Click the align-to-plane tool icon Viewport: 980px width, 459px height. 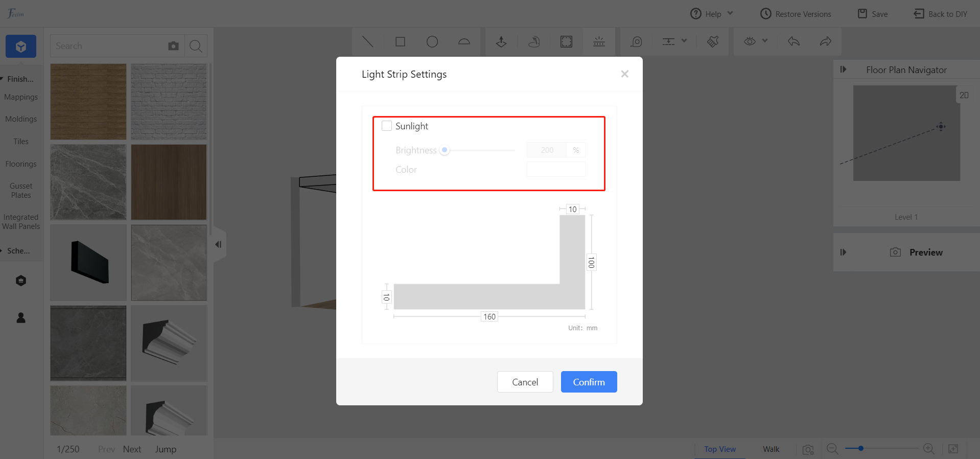click(x=668, y=41)
